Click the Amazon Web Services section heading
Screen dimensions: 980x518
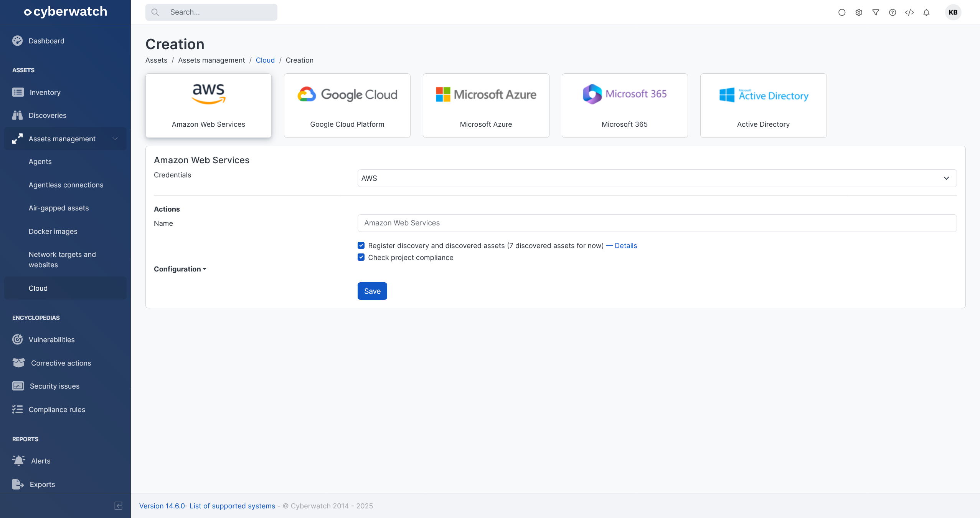(x=201, y=160)
